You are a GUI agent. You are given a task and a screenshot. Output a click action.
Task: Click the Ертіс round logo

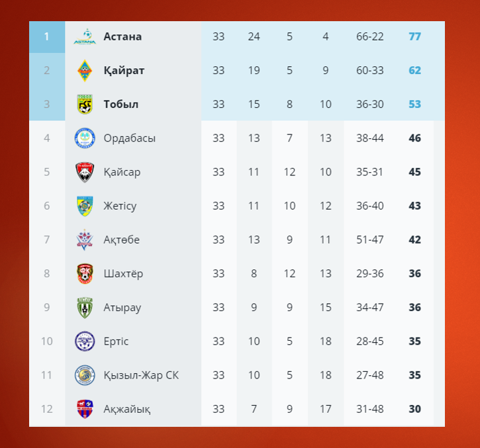click(85, 341)
